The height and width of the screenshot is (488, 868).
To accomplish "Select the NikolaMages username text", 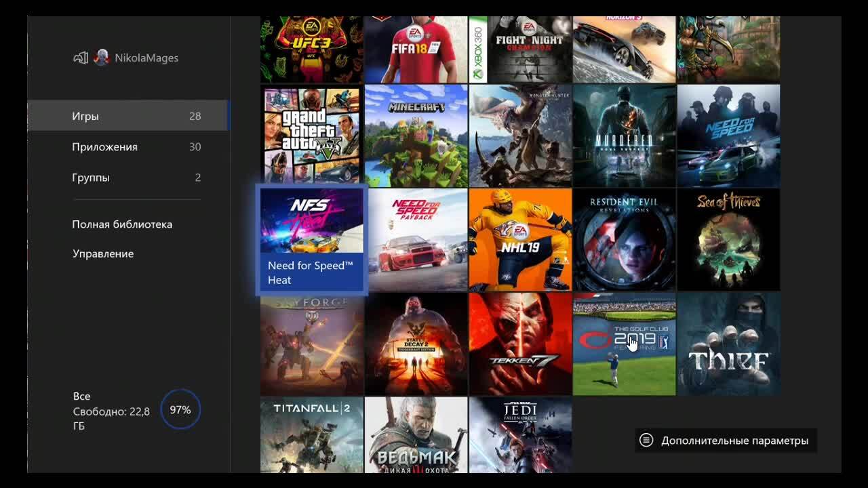I will click(x=146, y=58).
